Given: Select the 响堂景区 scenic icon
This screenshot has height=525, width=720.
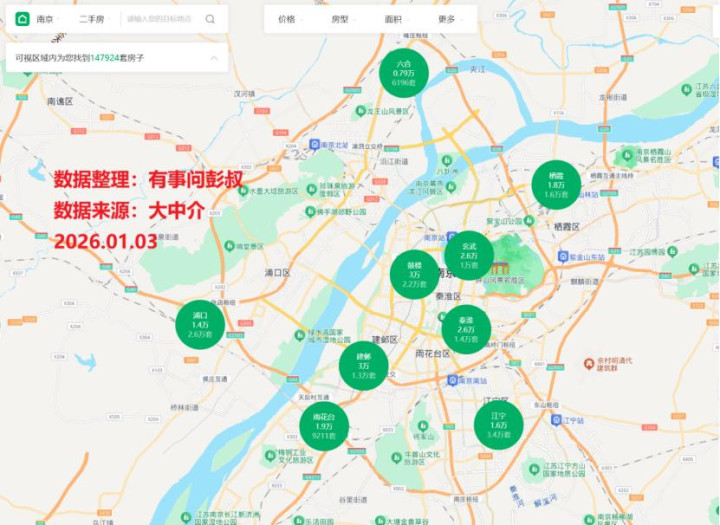Looking at the screenshot, I should click(x=229, y=246).
